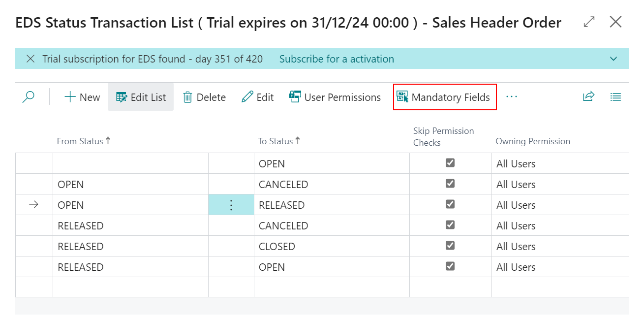Screen dimensions: 644x319
Task: Open the share icon menu
Action: click(588, 97)
